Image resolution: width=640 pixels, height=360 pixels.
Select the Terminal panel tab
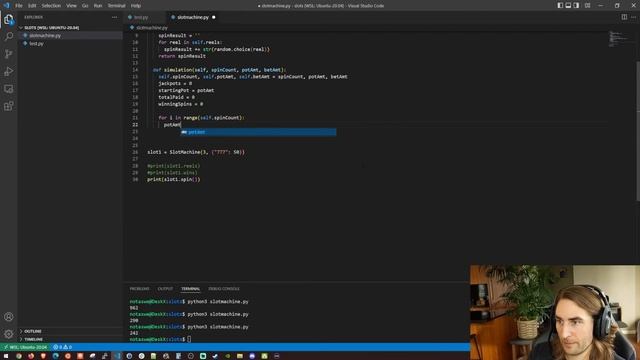[x=191, y=289]
